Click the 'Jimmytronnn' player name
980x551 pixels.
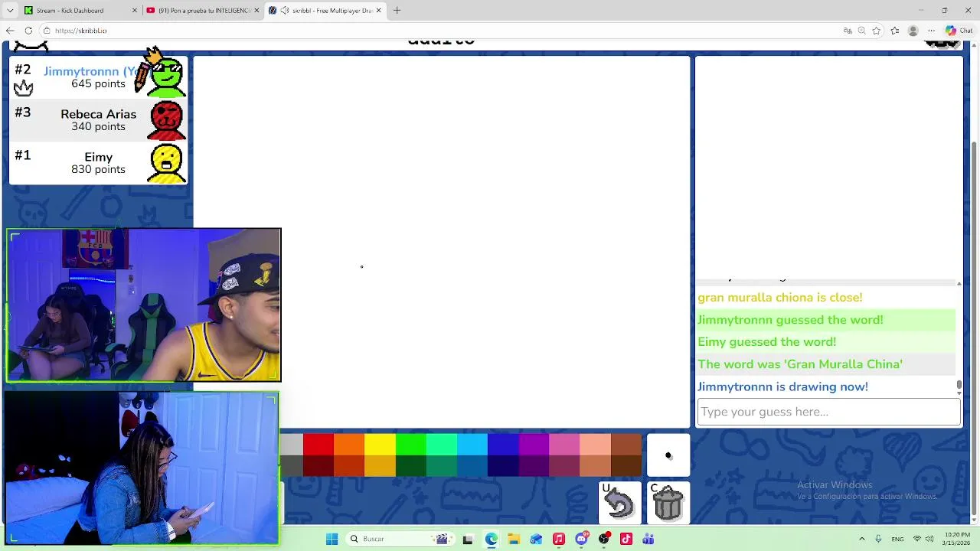[90, 70]
